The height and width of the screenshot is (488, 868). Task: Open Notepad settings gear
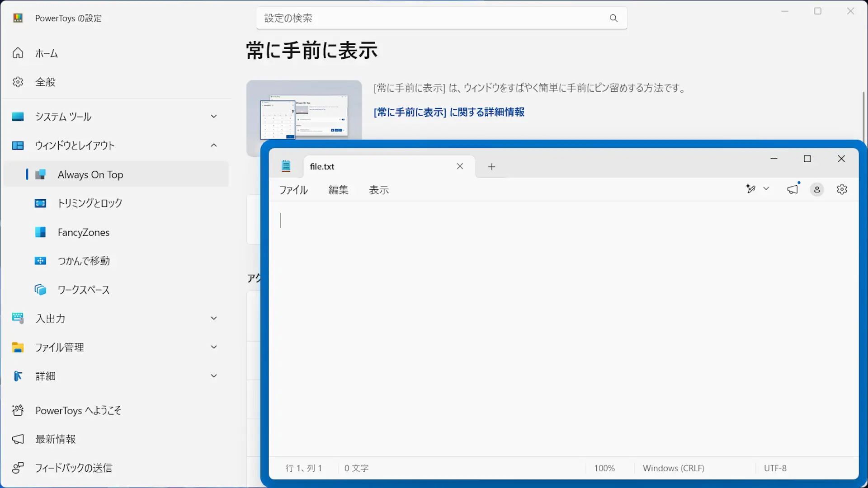point(842,189)
